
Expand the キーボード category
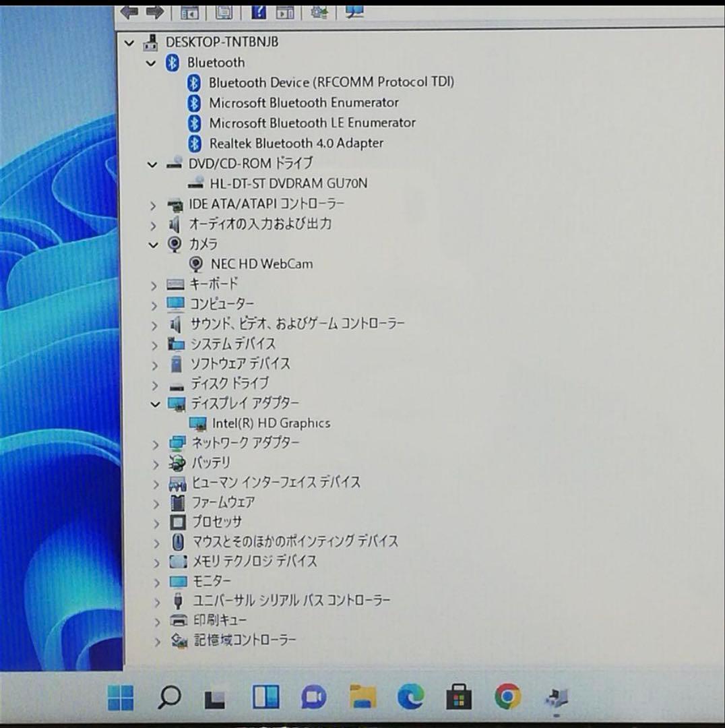(154, 285)
